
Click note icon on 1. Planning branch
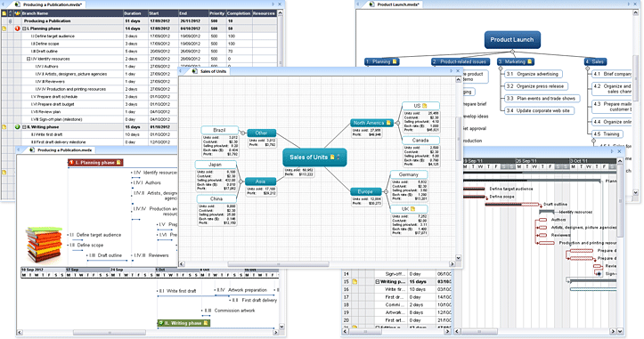pyautogui.click(x=395, y=61)
